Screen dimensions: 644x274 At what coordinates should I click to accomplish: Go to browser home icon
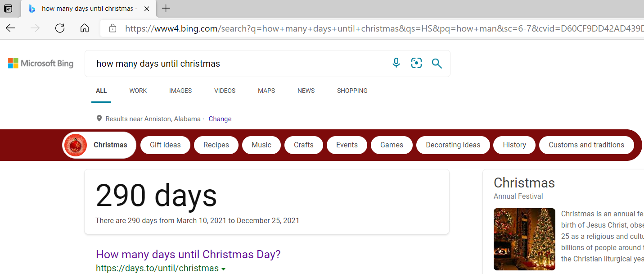pyautogui.click(x=84, y=28)
